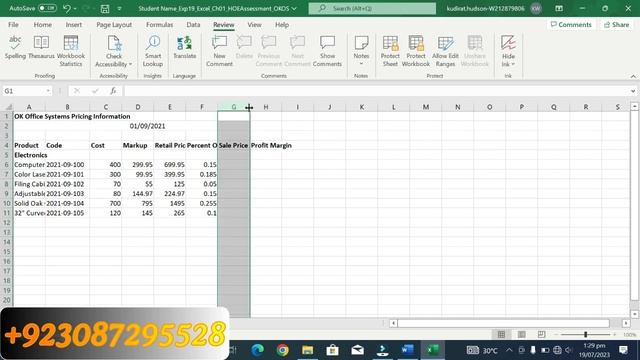Click the Name Box showing G1
640x360 pixels.
click(x=24, y=91)
